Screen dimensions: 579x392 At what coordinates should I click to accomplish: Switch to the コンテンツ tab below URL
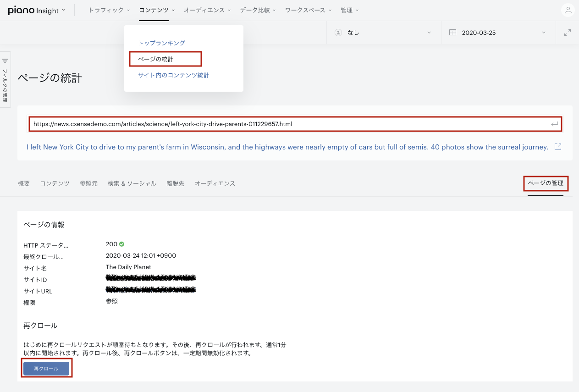[55, 183]
